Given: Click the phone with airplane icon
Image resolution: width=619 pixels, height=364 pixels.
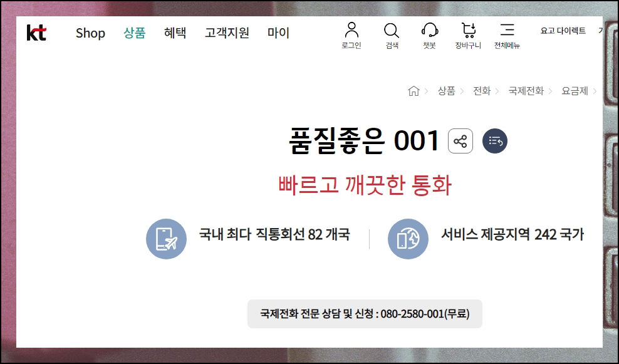Looking at the screenshot, I should tap(166, 239).
